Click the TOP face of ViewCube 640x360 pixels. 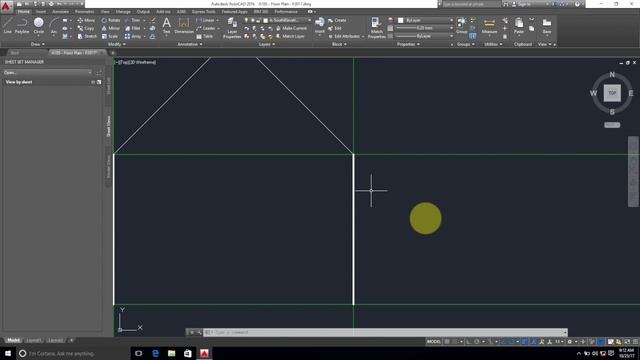pos(612,93)
